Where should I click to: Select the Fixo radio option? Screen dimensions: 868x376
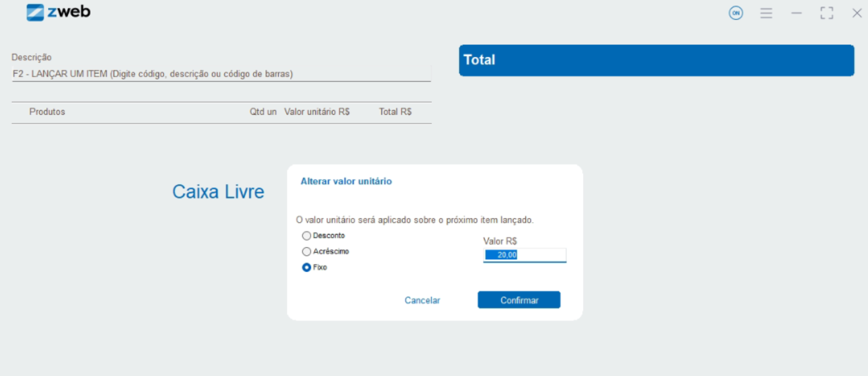coord(306,268)
